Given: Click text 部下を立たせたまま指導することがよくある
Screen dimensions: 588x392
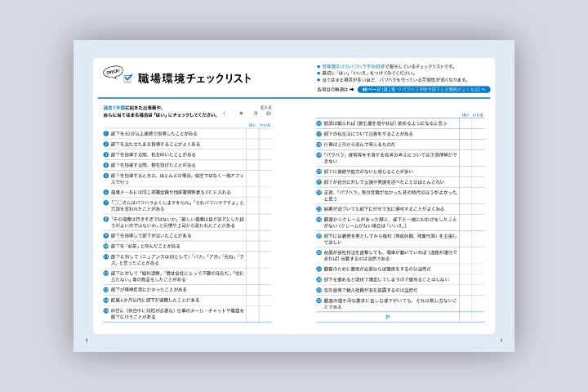Looking at the screenshot, I should 156,144.
